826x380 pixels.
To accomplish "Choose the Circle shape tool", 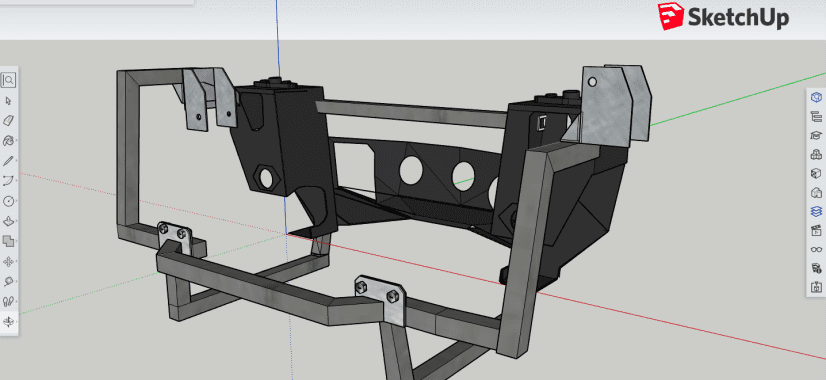I will (x=9, y=201).
